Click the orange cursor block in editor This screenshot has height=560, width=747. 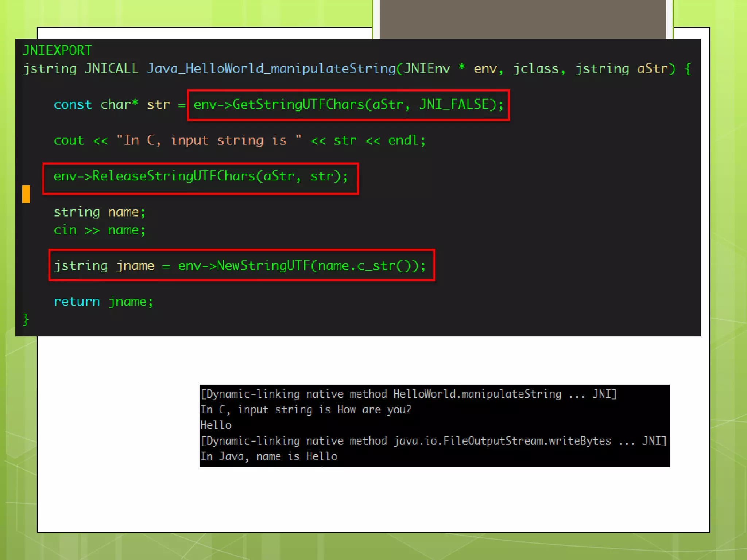tap(26, 194)
